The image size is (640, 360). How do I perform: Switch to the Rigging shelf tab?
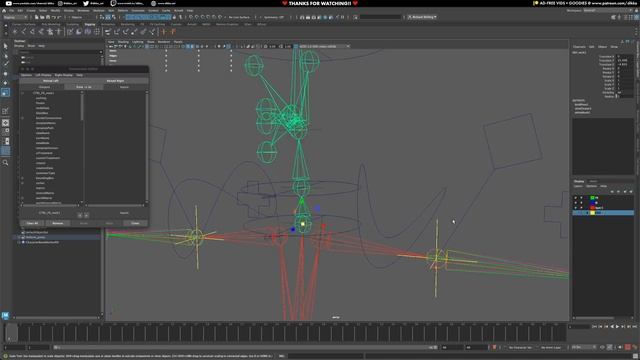tap(90, 24)
